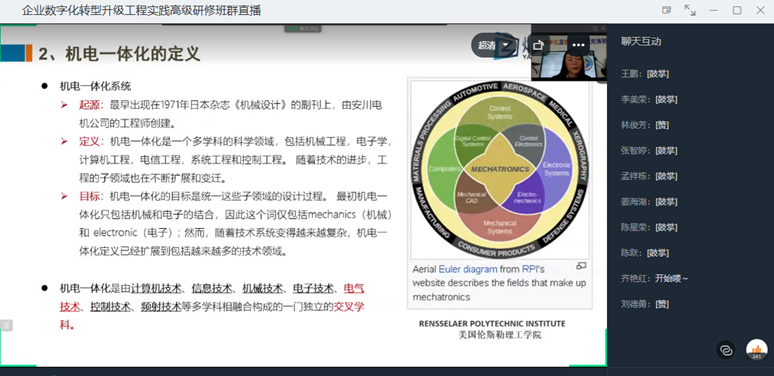Screen dimensions: 774x376
Task: Close the 群直播 live stream window
Action: [x=760, y=10]
